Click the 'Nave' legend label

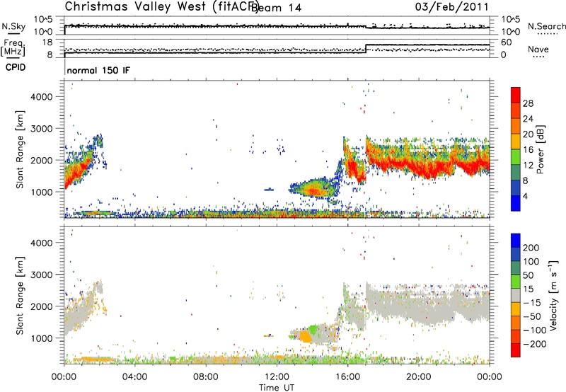tap(538, 49)
